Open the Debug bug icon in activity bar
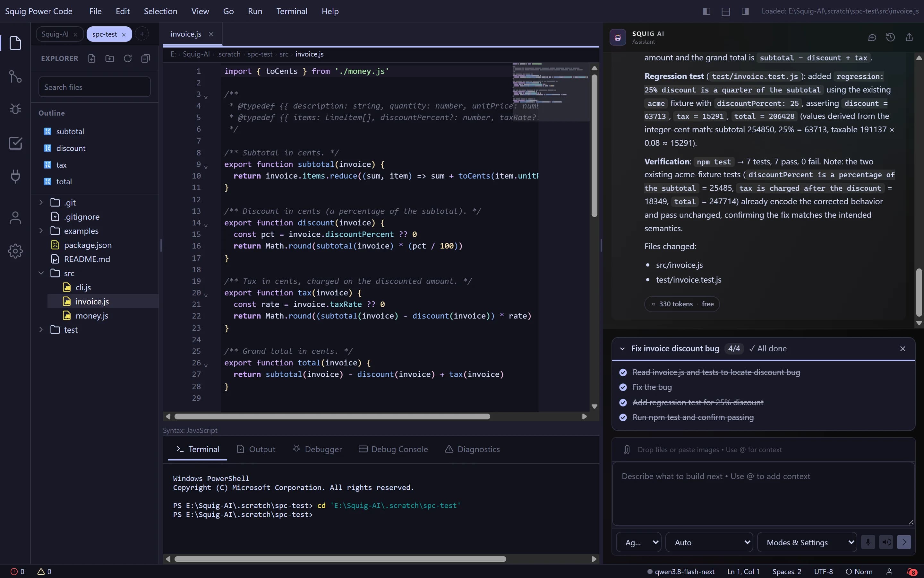Screen dimensions: 924x578 coord(15,109)
